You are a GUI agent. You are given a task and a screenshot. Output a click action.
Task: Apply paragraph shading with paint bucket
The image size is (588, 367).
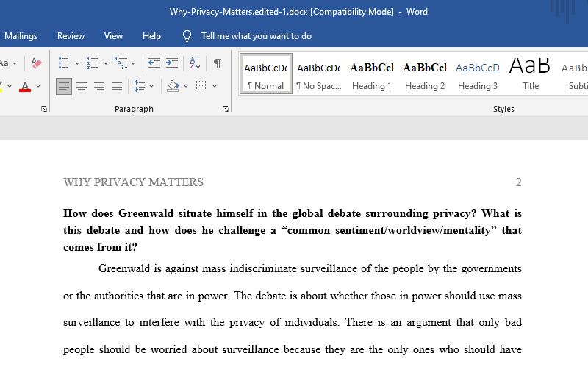173,86
